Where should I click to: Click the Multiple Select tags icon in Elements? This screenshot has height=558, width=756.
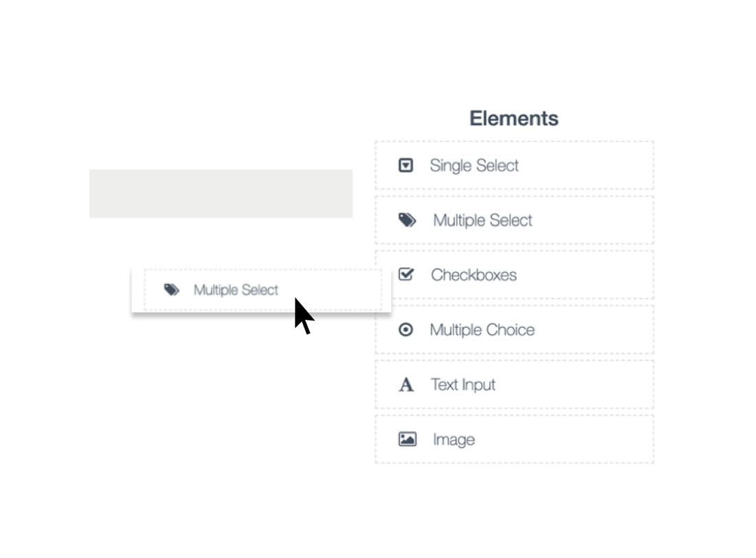point(408,220)
